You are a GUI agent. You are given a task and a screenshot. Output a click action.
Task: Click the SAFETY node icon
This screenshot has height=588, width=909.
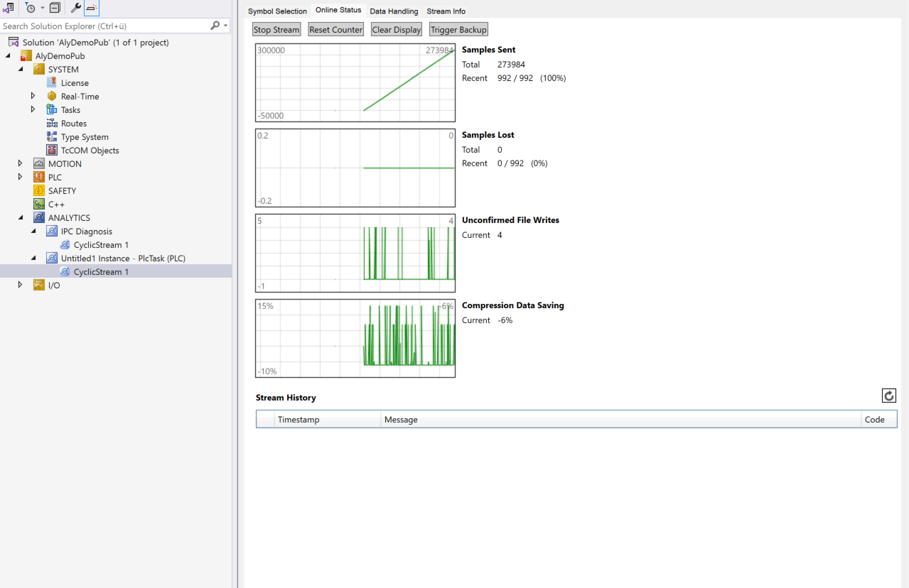click(x=39, y=191)
